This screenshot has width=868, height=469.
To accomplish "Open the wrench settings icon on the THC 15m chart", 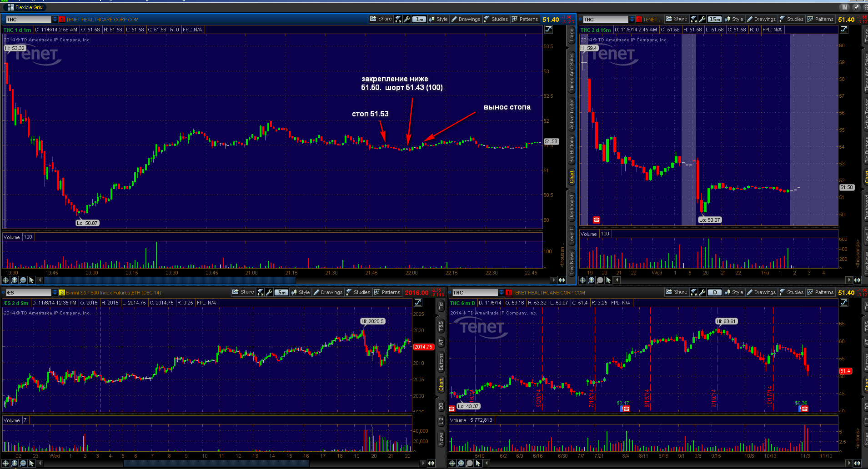I will point(702,19).
